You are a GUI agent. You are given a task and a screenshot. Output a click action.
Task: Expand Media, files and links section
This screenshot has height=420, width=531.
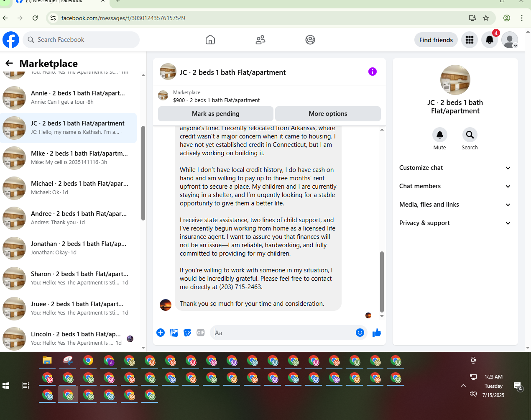point(455,205)
